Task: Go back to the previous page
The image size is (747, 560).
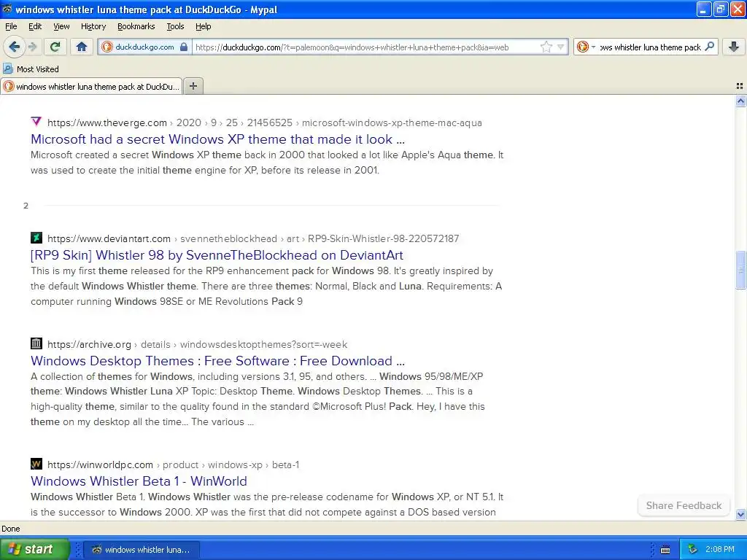Action: (x=14, y=47)
